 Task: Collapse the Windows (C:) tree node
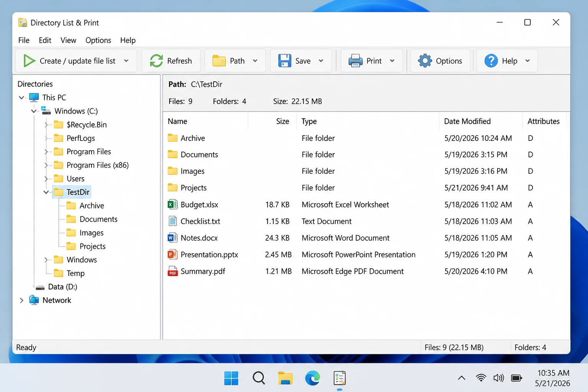pos(34,111)
